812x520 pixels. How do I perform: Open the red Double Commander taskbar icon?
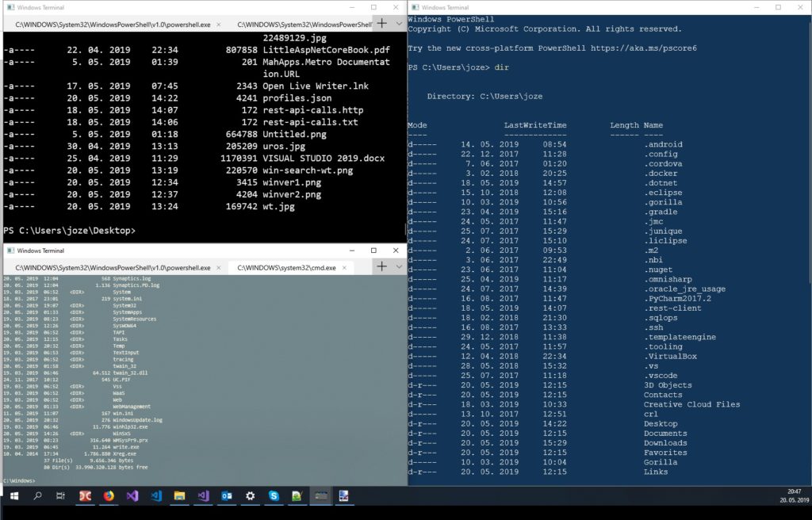coord(85,496)
